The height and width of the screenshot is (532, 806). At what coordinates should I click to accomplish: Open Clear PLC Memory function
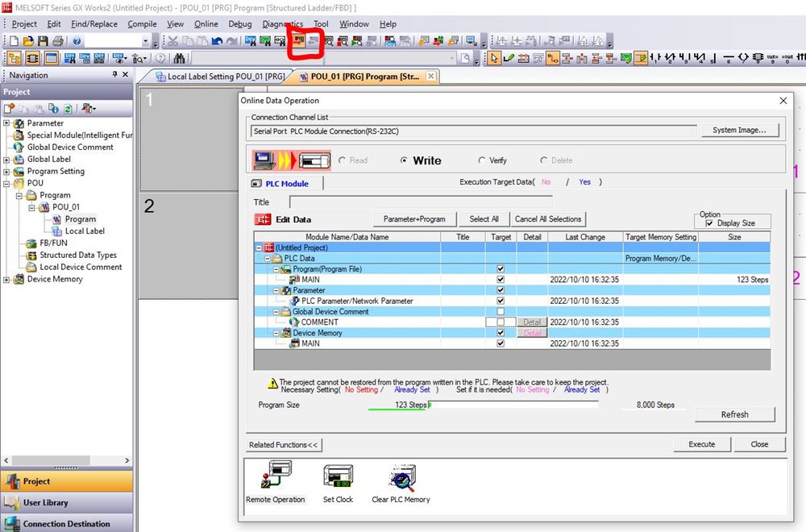(401, 483)
